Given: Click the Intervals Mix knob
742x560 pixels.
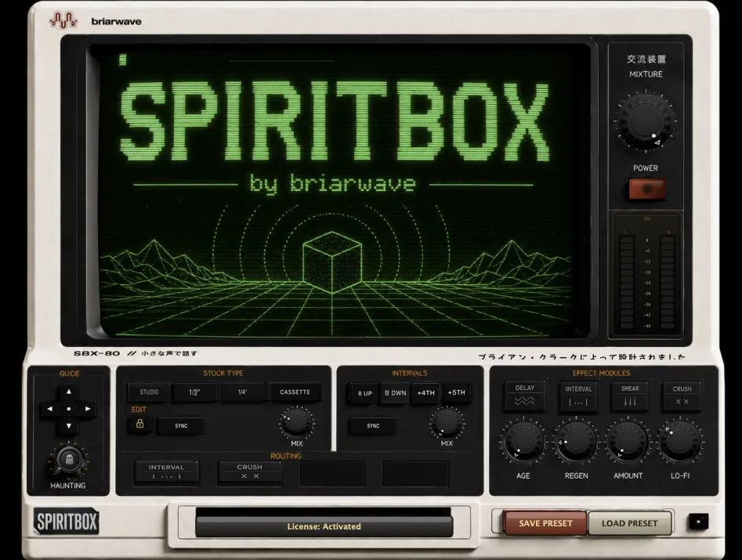Looking at the screenshot, I should click(x=447, y=423).
